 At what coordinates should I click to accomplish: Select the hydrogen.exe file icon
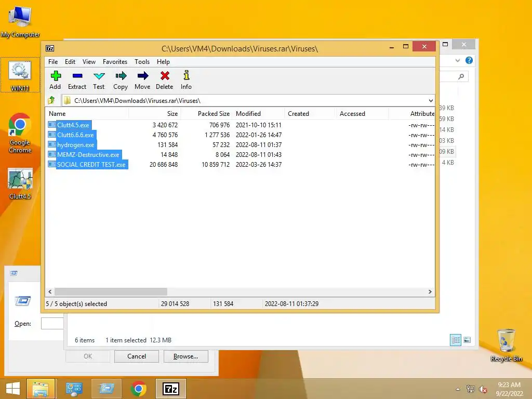click(51, 144)
